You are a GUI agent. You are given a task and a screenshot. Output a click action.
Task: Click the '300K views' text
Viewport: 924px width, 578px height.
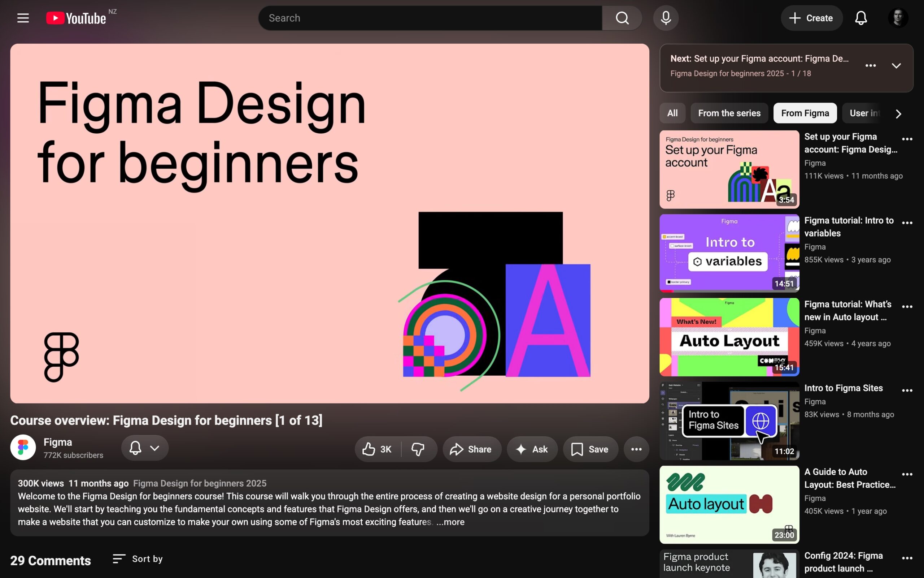pyautogui.click(x=41, y=484)
